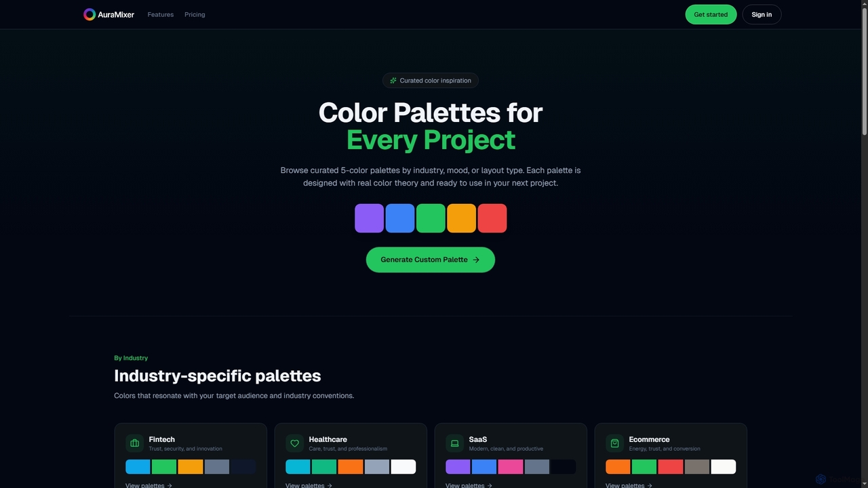The height and width of the screenshot is (488, 868).
Task: Click the Sign in button
Action: coord(762,14)
